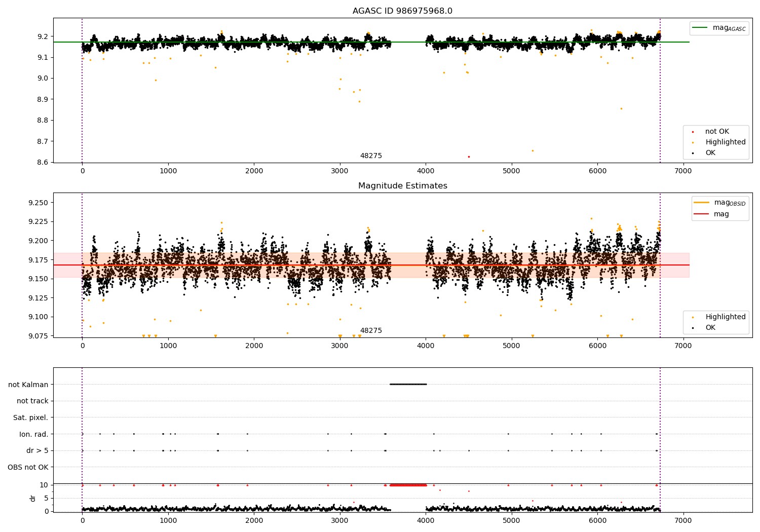
Task: Click the black 'not Kalman' marker band in the bottom plot
Action: point(408,384)
